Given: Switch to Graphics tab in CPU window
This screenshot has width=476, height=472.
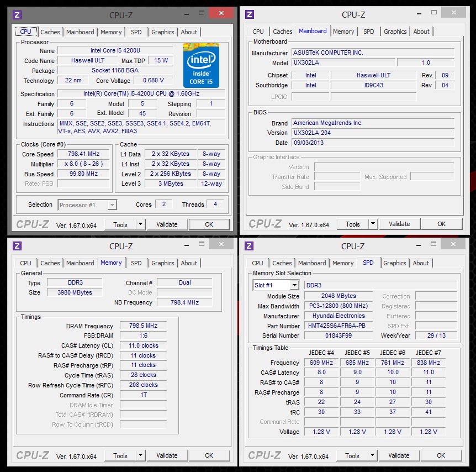Looking at the screenshot, I should coord(163,32).
